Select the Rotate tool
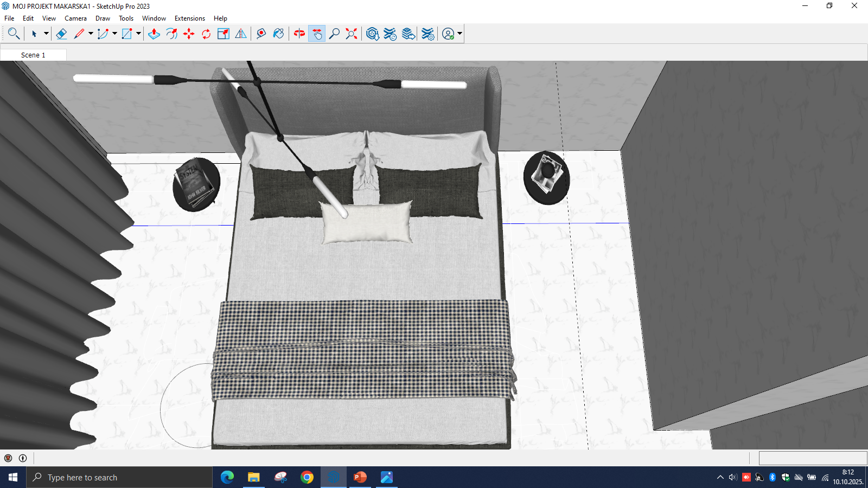The width and height of the screenshot is (868, 488). (x=206, y=34)
